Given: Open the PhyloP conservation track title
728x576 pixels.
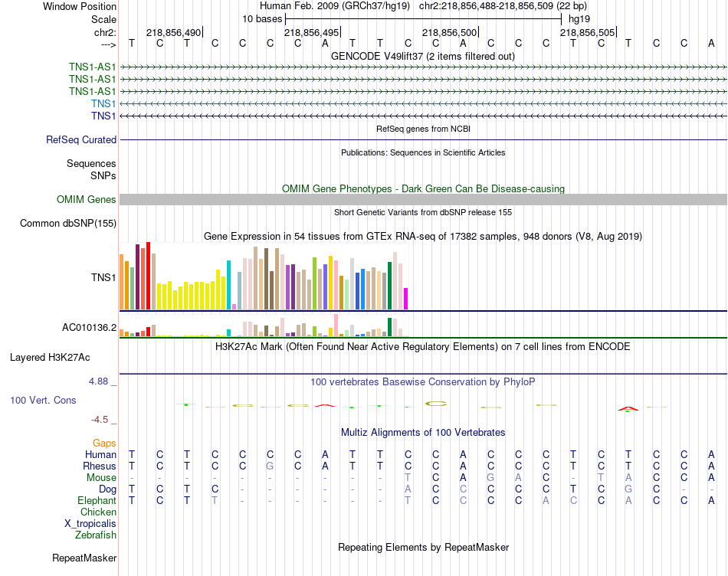Looking at the screenshot, I should click(x=422, y=382).
